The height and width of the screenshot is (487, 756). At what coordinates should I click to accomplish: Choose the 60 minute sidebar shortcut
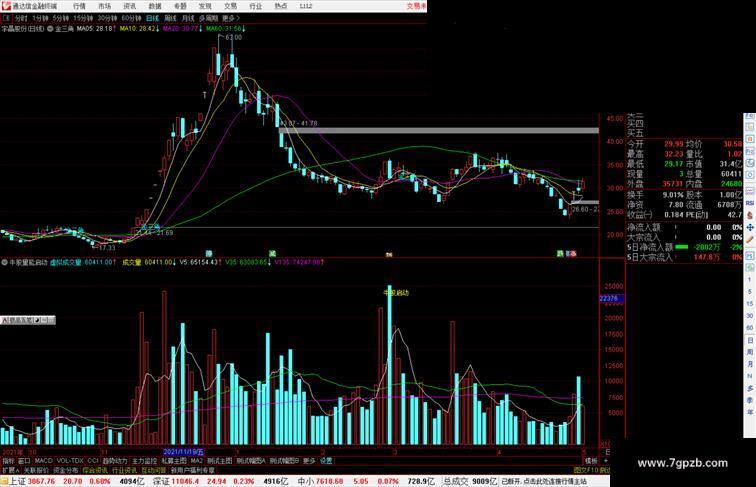[750, 328]
